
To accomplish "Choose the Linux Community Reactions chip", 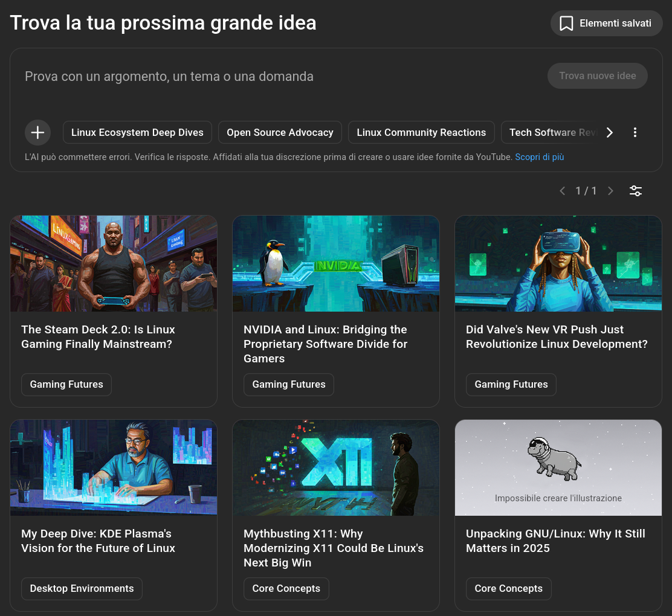I will coord(421,132).
